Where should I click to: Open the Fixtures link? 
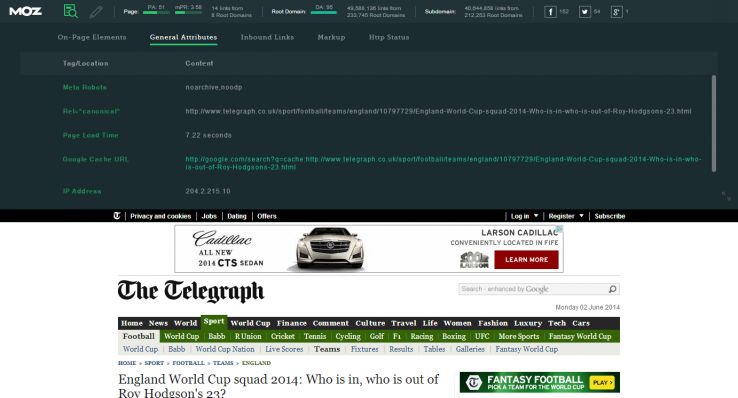(364, 349)
